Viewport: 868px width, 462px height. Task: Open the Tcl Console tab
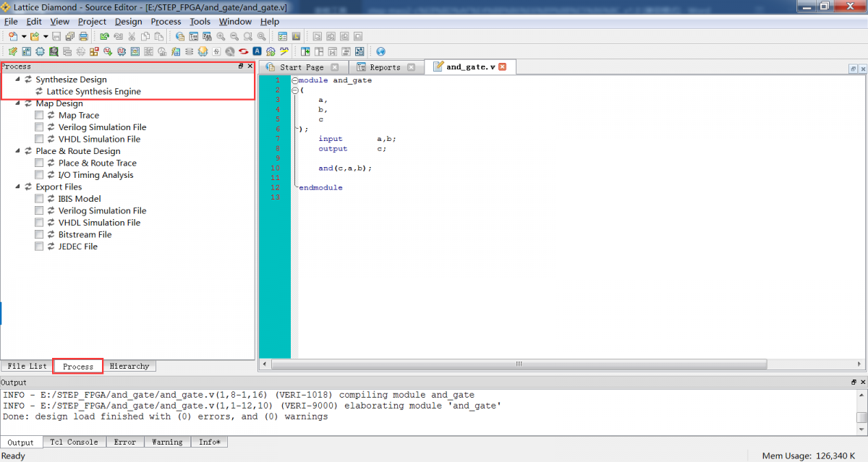tap(74, 442)
